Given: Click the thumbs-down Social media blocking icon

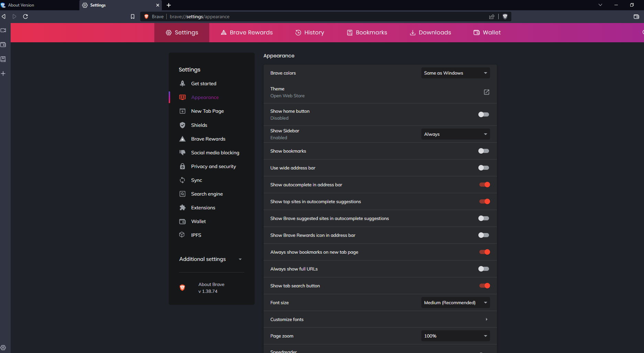Looking at the screenshot, I should 182,153.
